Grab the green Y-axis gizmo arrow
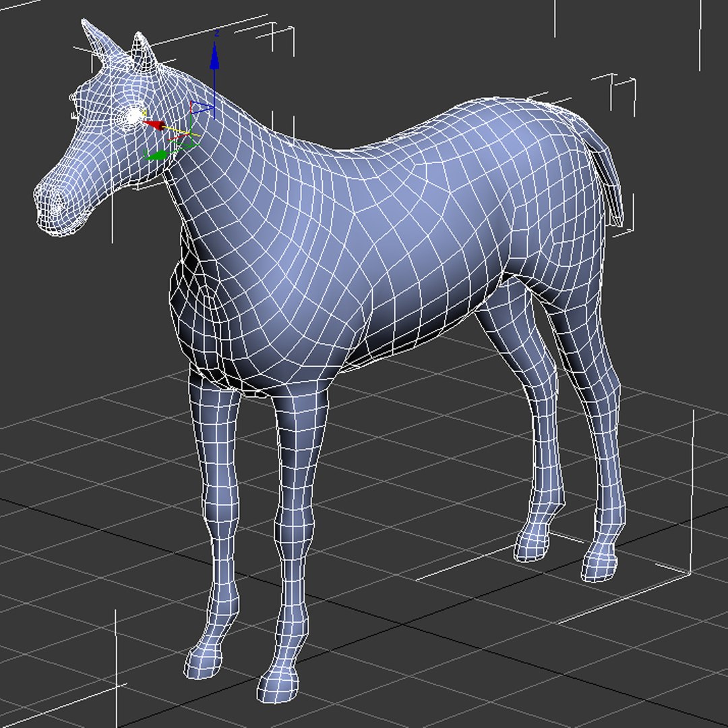 [x=156, y=155]
